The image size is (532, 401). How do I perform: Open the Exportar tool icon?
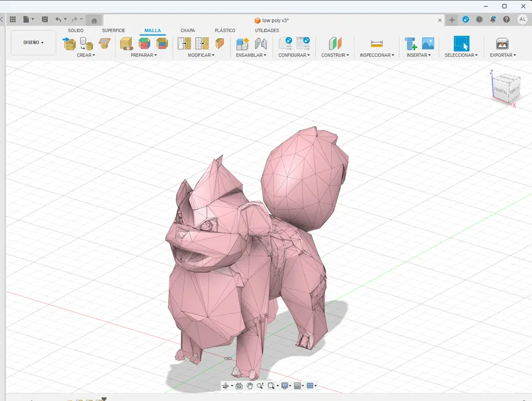pos(501,44)
